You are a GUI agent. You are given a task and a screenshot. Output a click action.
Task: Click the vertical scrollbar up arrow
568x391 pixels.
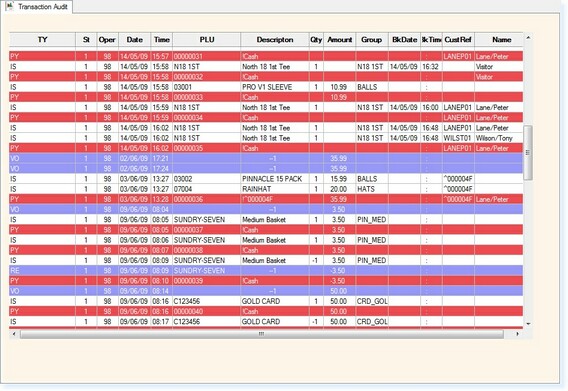(528, 38)
